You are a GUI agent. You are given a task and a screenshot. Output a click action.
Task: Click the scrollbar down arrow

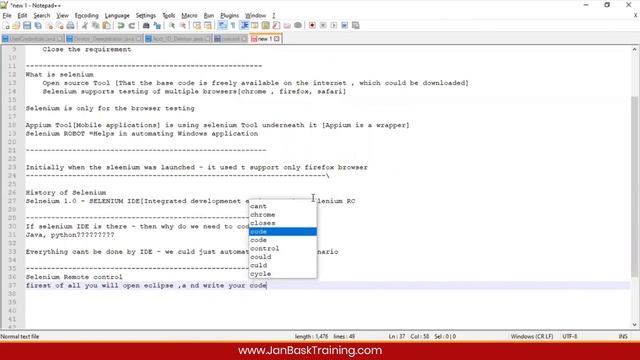[634, 325]
